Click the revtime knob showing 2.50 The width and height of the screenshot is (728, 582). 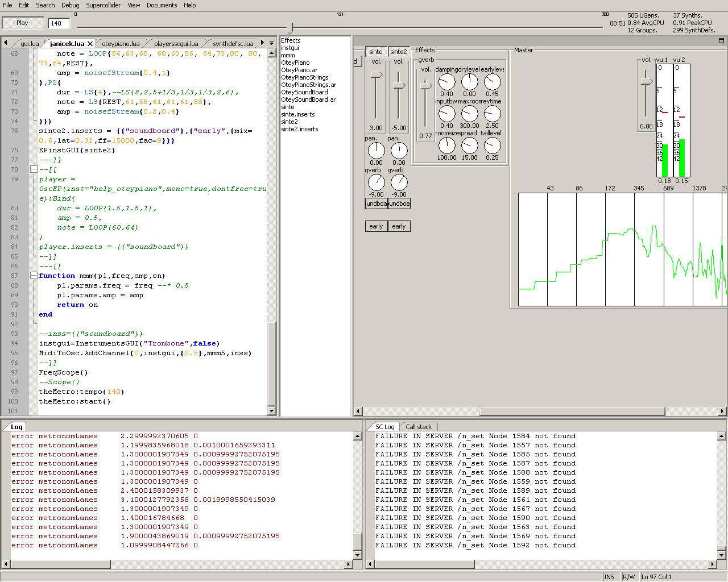pyautogui.click(x=492, y=114)
